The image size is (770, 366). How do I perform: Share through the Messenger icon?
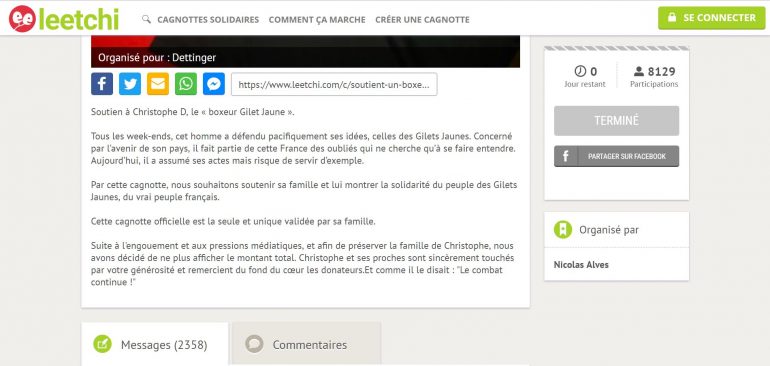tap(214, 84)
